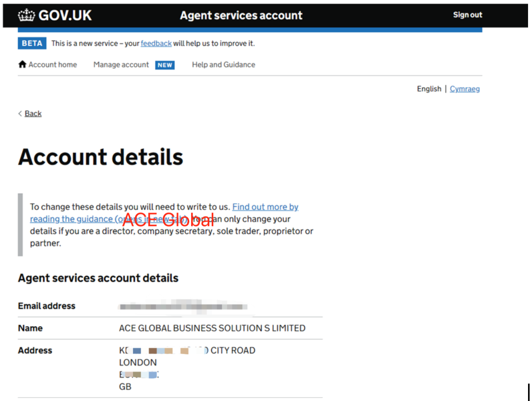Switch language to Cymraeg
The height and width of the screenshot is (401, 532).
tap(465, 89)
